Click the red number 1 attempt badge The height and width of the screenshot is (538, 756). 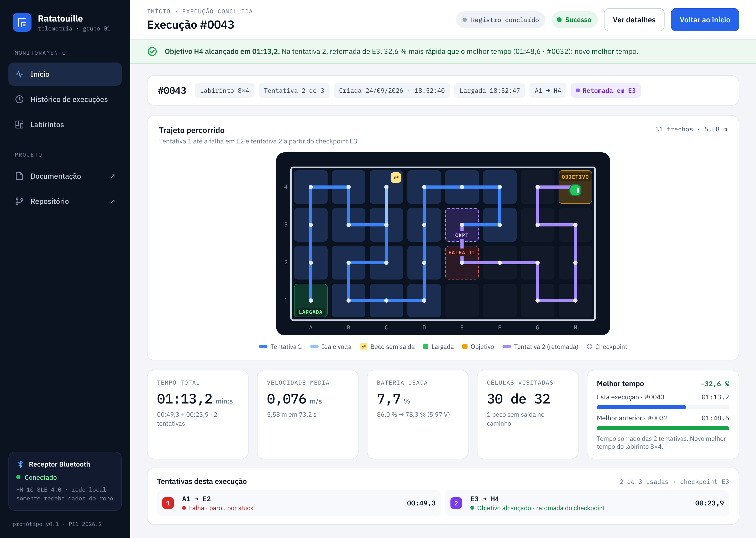[x=168, y=503]
